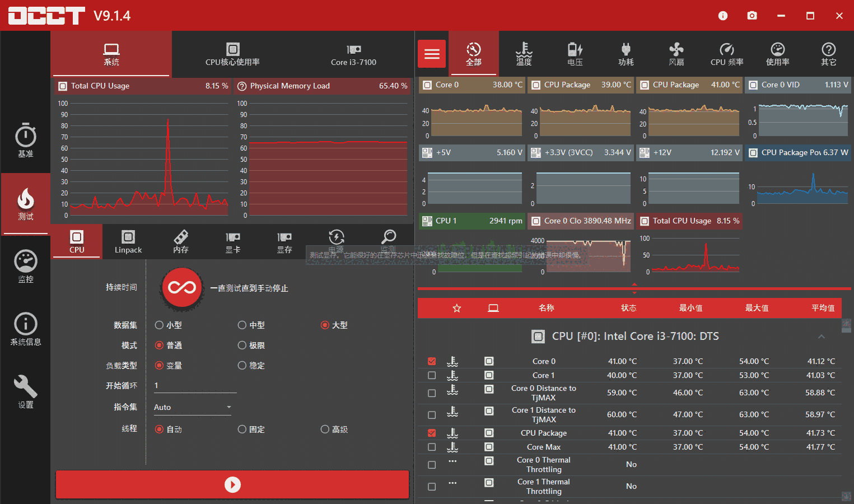The height and width of the screenshot is (504, 854).
Task: Select the CPU test tab left of Linpack
Action: click(x=77, y=242)
